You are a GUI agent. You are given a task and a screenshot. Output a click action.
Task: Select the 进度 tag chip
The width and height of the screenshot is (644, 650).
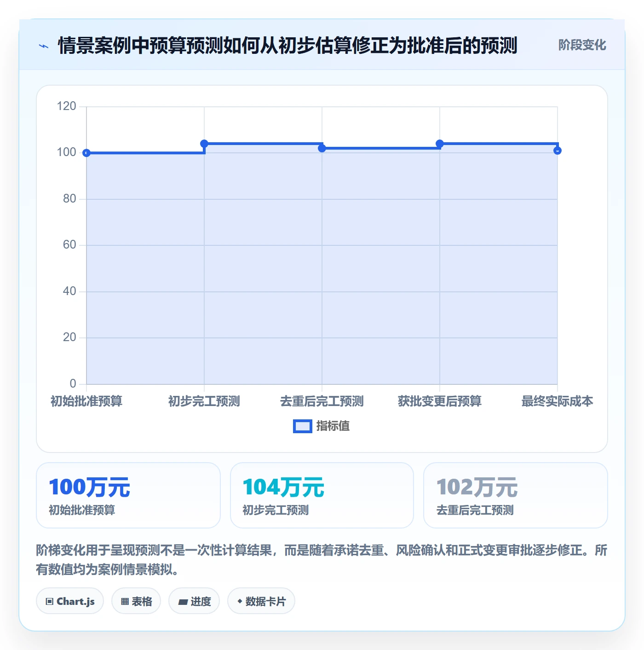coord(194,601)
